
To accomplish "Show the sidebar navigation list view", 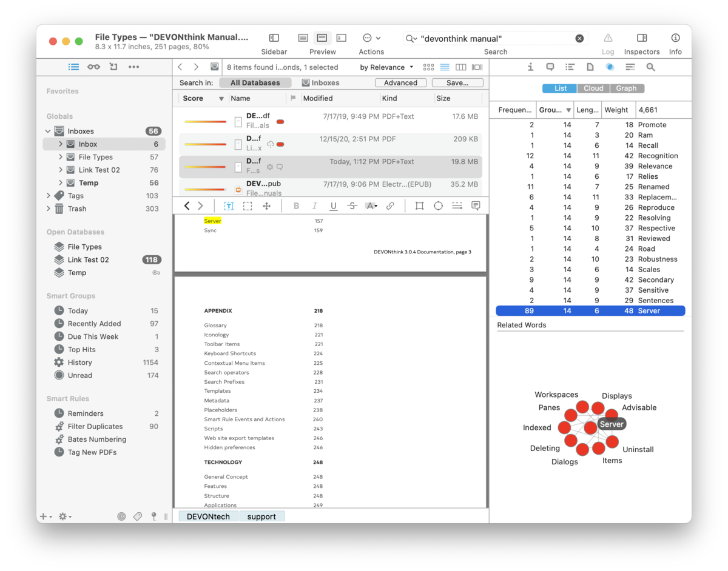I will coord(73,67).
